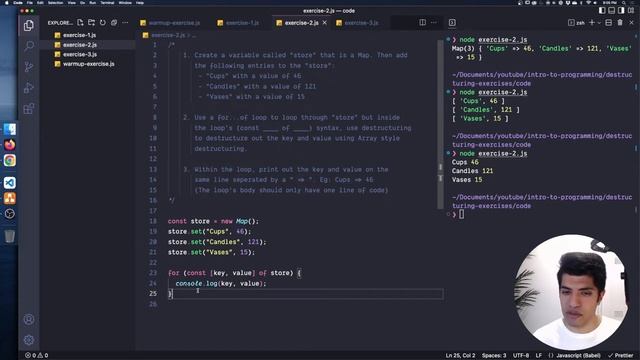Click the icon left of the terminal panel header
The image size is (640, 360).
point(452,22)
